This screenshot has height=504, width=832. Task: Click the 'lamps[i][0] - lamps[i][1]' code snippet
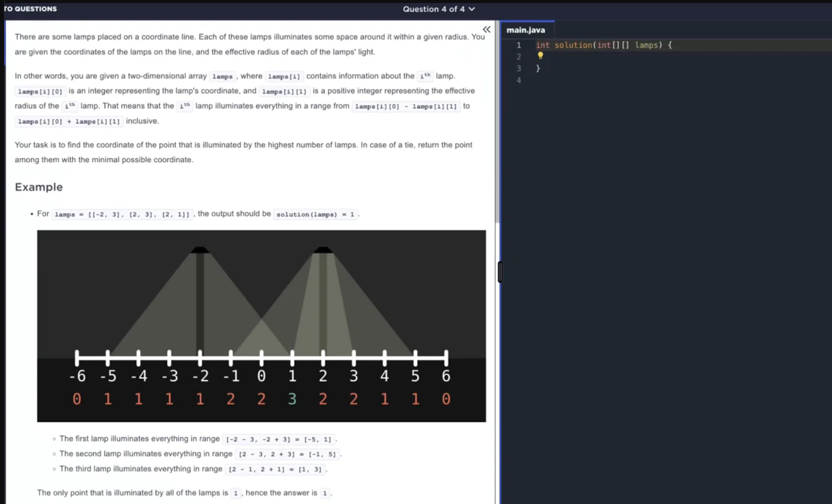coord(406,106)
